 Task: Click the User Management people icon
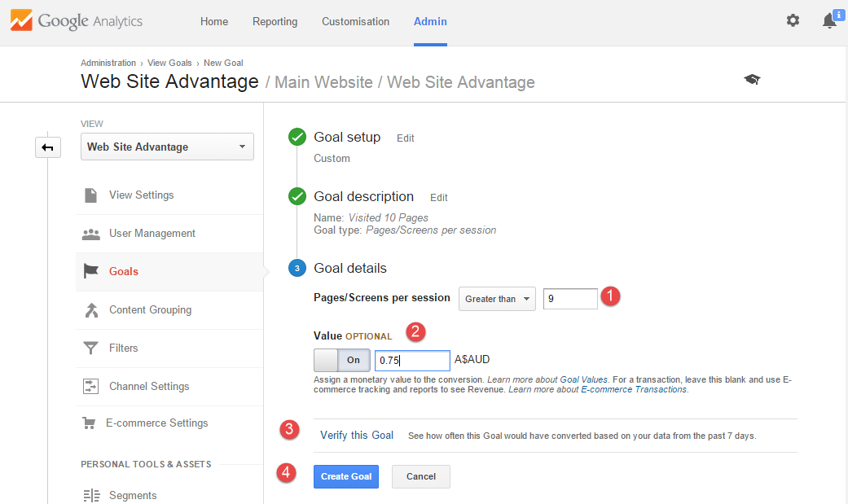click(91, 234)
